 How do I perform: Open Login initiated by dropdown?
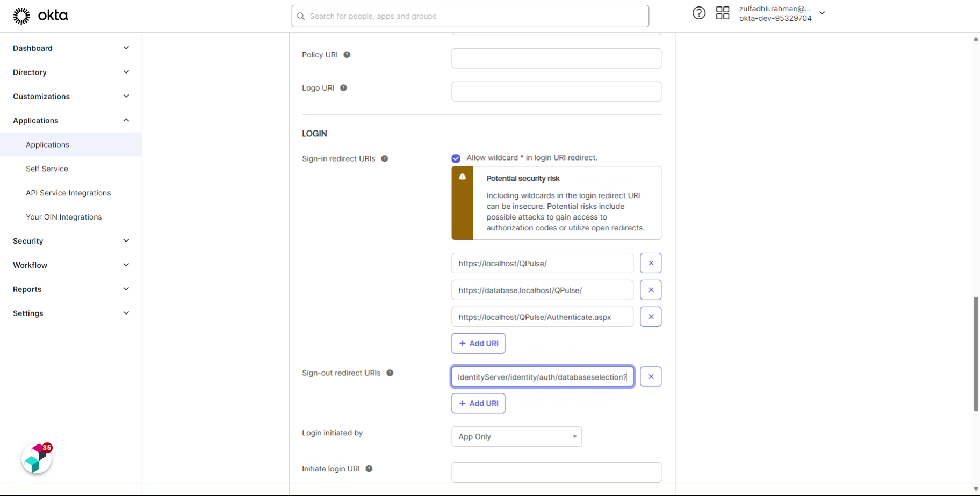point(516,436)
